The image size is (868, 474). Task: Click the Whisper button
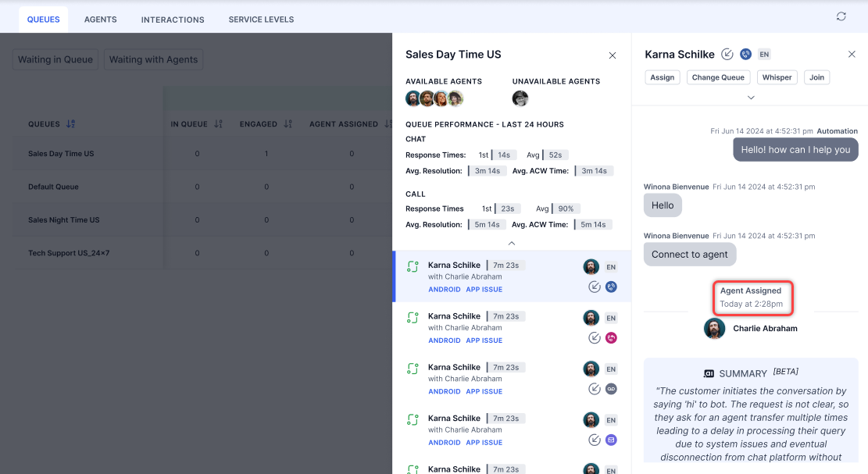777,77
